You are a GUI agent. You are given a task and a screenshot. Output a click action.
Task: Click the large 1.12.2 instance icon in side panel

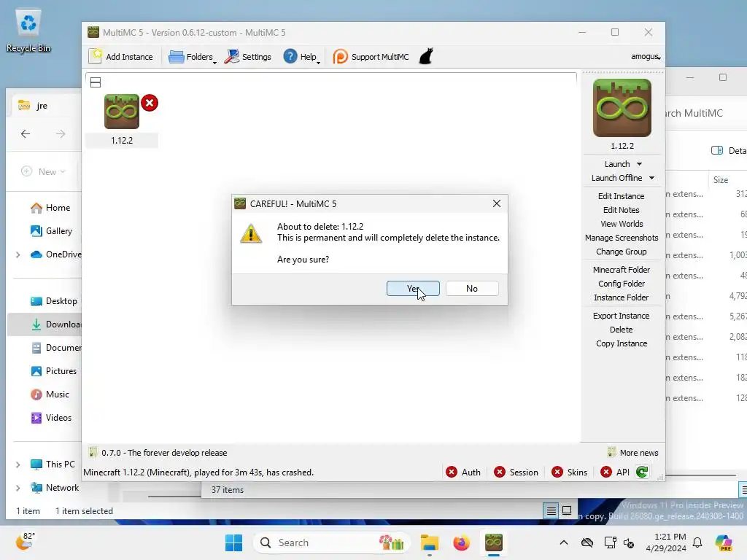click(x=622, y=108)
